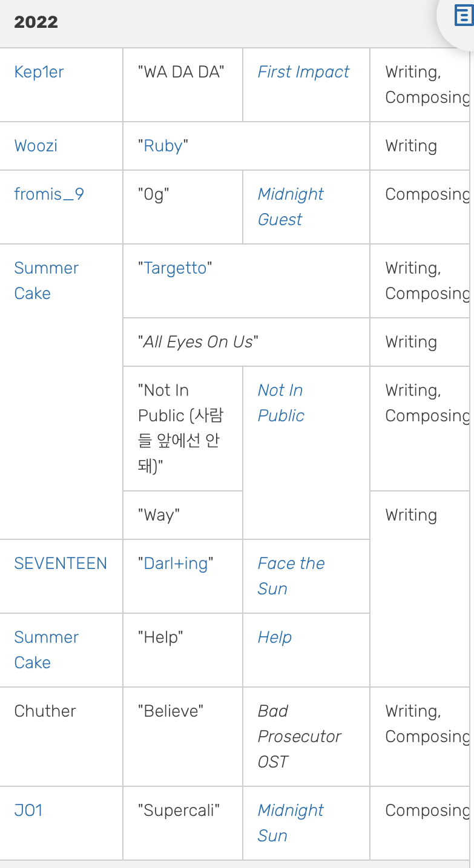
Task: Open the SEVENTEEN artist link
Action: (x=61, y=564)
